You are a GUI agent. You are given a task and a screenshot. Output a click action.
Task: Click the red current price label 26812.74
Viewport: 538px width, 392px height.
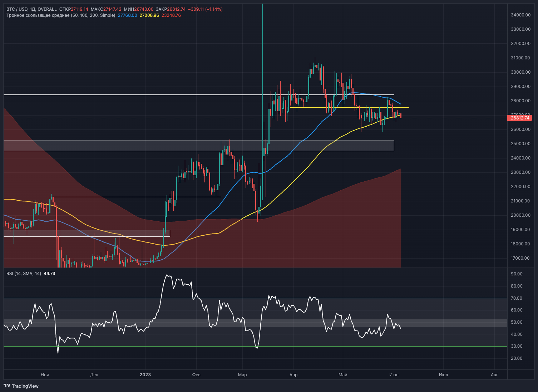coord(519,118)
